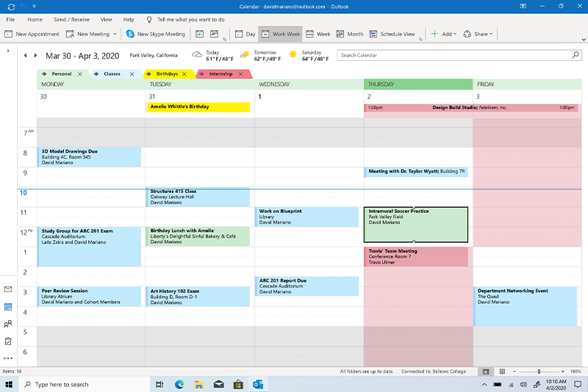Expand the New Meeting dropdown arrow
Screen dimensions: 588x392
[115, 34]
